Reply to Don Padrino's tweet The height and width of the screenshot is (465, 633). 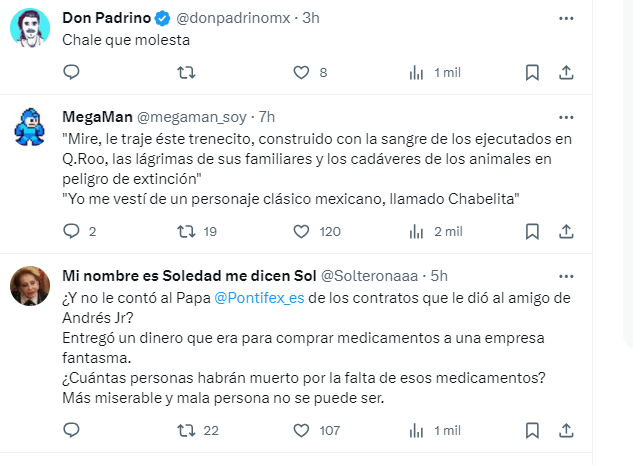[71, 72]
